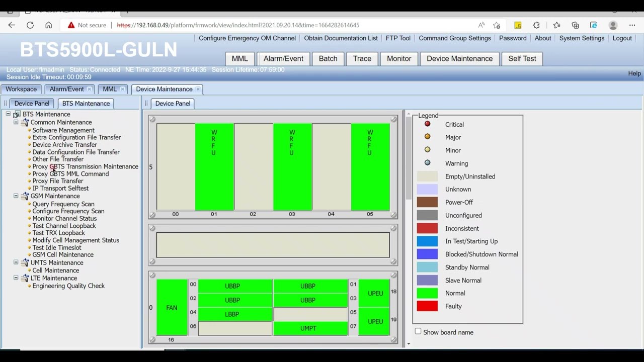Switch to the Alarm/Event tab
644x362 pixels.
67,89
